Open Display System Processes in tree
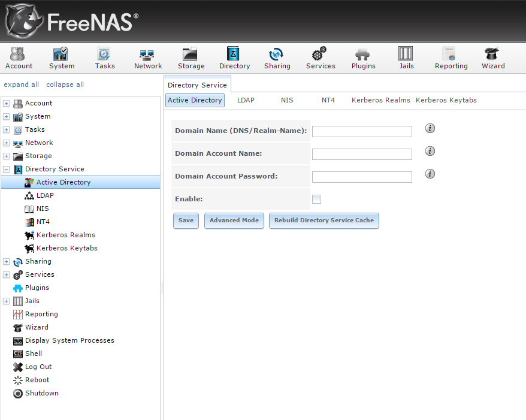Image resolution: width=526 pixels, height=420 pixels. 69,340
